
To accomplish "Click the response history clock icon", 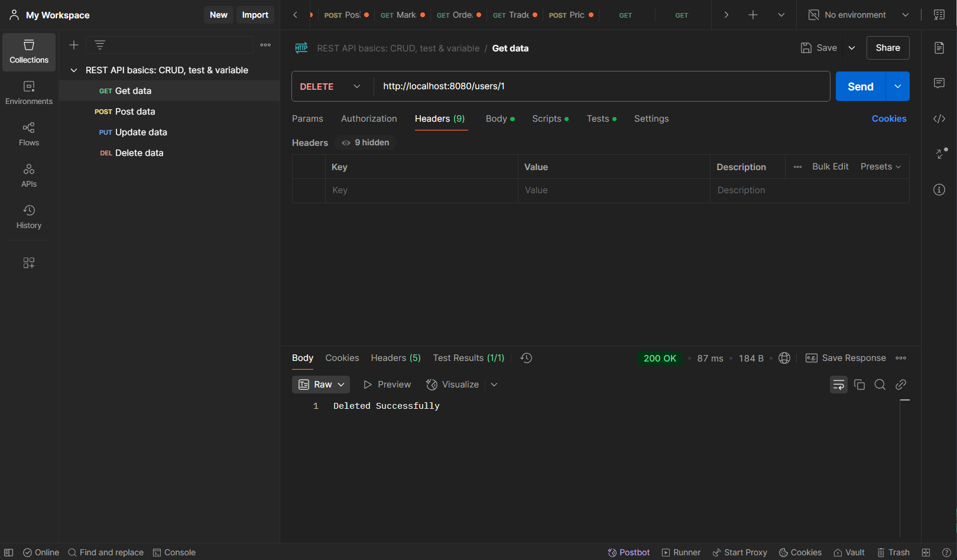I will point(526,358).
